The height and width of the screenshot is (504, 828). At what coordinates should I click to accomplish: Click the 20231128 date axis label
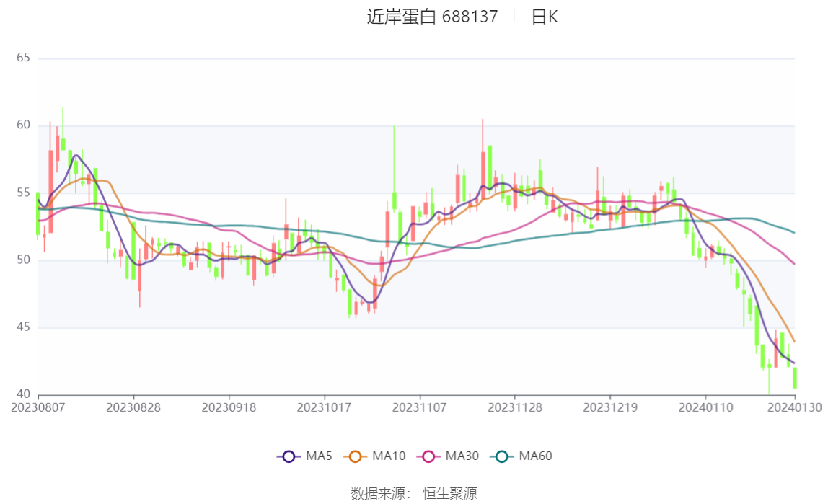click(x=515, y=407)
